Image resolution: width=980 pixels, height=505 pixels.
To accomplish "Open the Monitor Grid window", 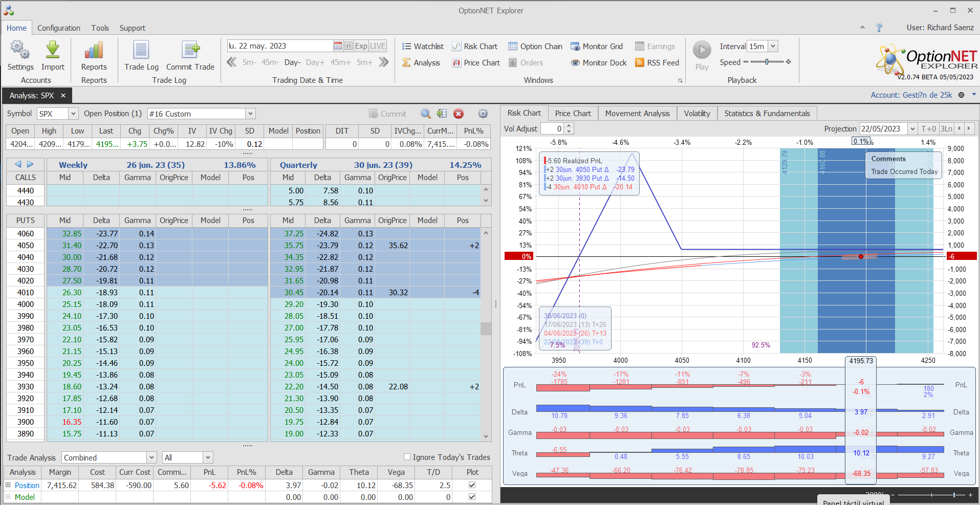I will point(597,47).
